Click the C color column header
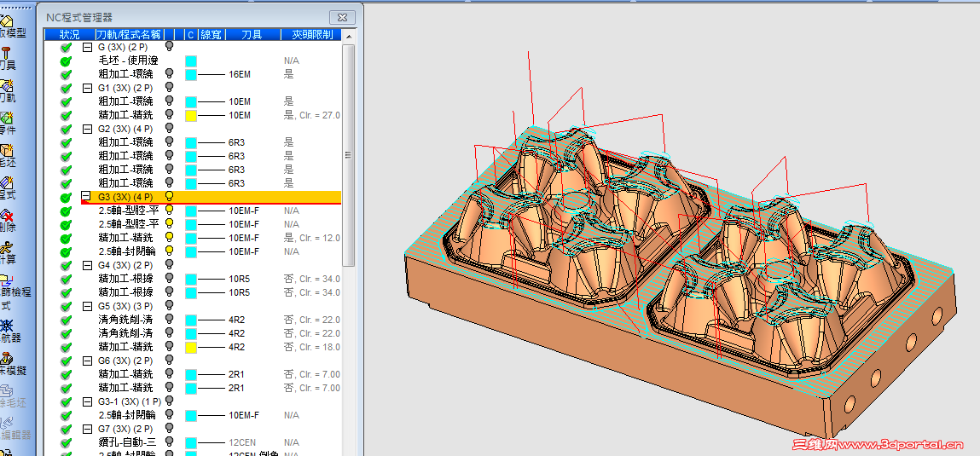980x456 pixels. 191,34
